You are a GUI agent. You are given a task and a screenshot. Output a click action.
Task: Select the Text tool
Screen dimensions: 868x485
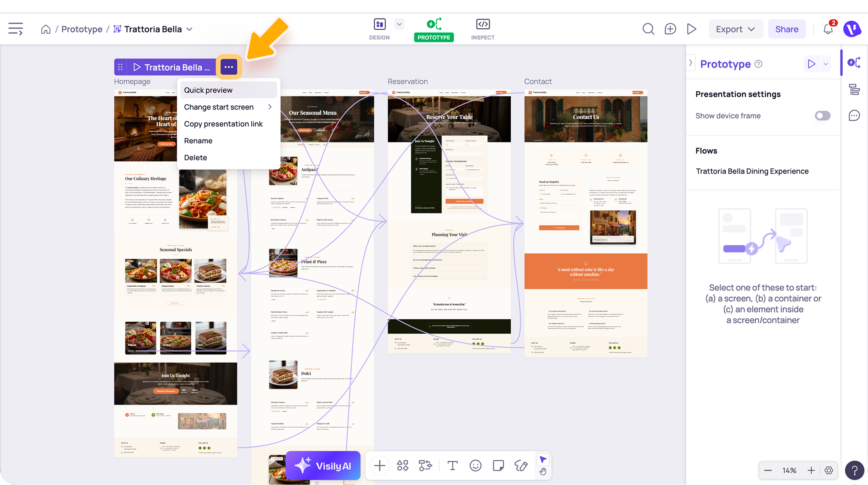(x=452, y=466)
